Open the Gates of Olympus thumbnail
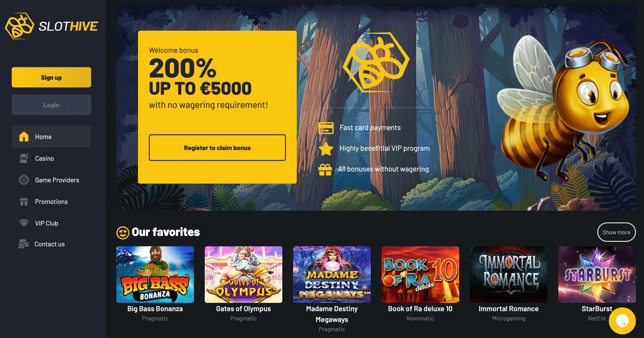Screen dimensions: 644x338 pyautogui.click(x=243, y=274)
